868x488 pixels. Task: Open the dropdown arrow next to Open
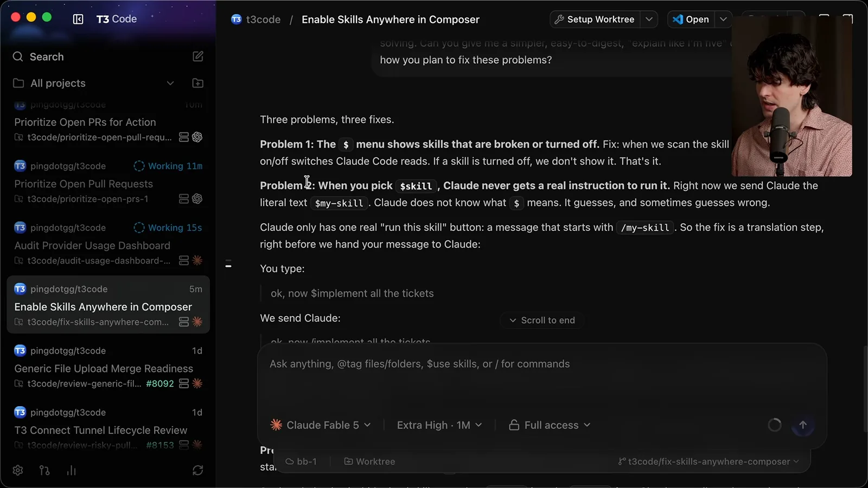723,20
